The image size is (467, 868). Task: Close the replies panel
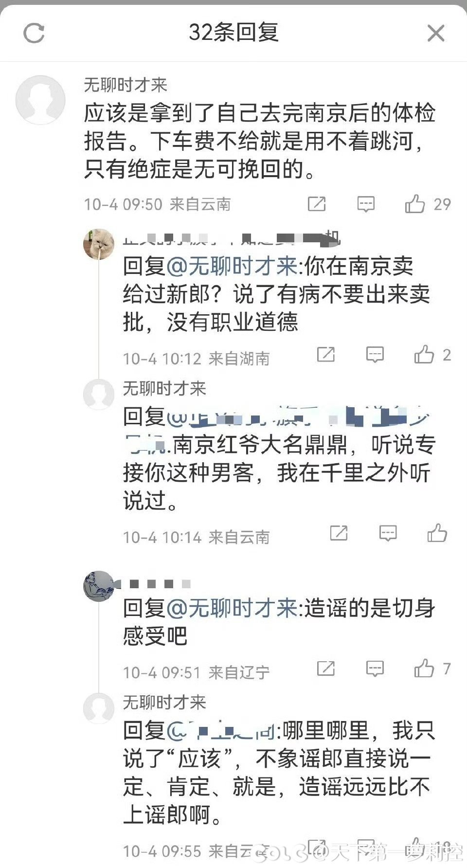[x=435, y=33]
